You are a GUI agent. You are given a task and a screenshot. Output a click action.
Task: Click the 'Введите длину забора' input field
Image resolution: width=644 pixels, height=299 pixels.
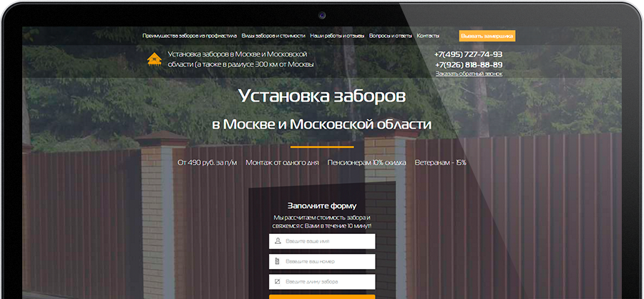[322, 281]
